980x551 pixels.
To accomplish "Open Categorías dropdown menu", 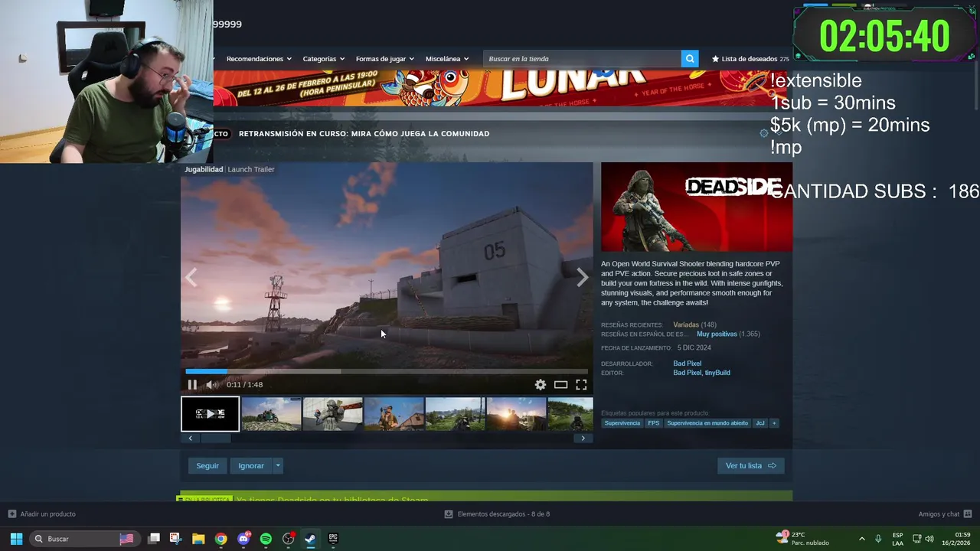I will [323, 59].
